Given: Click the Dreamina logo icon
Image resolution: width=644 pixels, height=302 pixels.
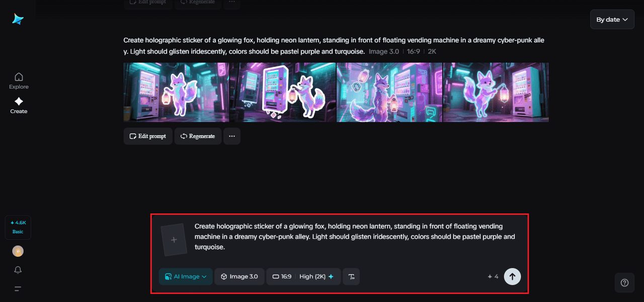Looking at the screenshot, I should click(x=18, y=19).
